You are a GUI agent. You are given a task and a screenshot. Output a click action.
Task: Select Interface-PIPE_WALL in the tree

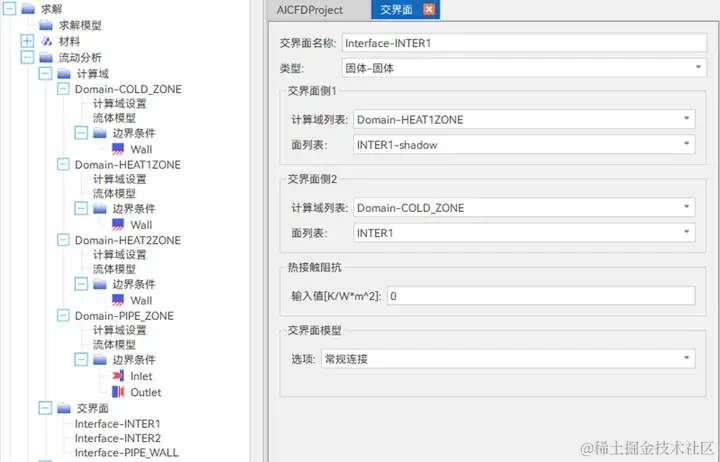127,452
